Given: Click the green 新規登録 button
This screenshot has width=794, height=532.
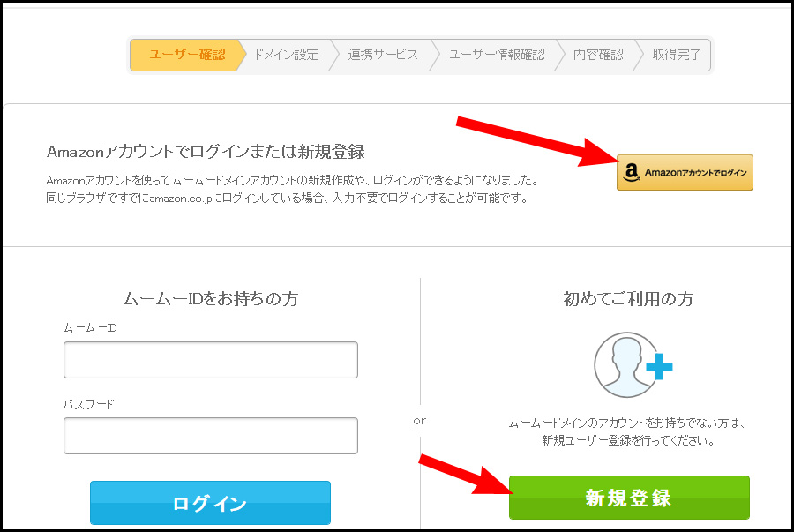Looking at the screenshot, I should coord(629,498).
